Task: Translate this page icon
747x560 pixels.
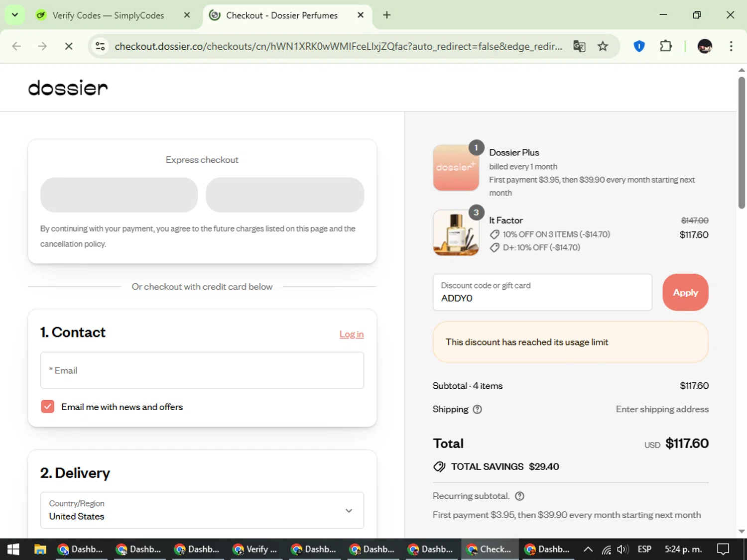Action: pos(579,46)
